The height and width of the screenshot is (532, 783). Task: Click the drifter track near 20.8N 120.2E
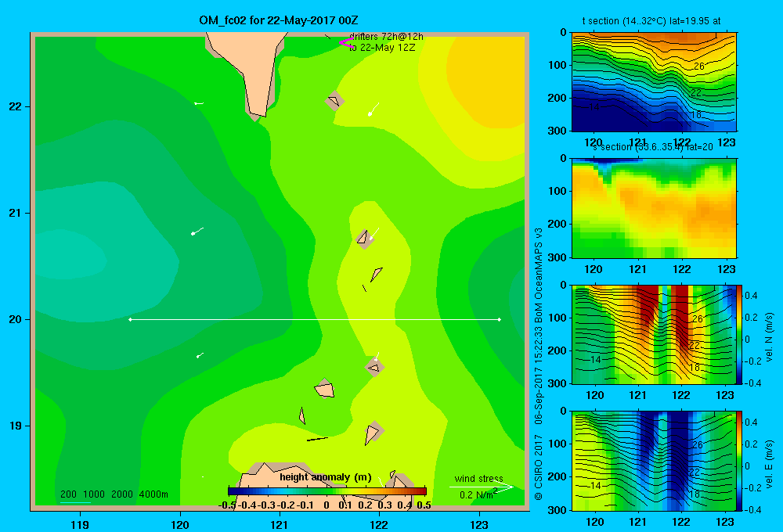click(x=197, y=231)
